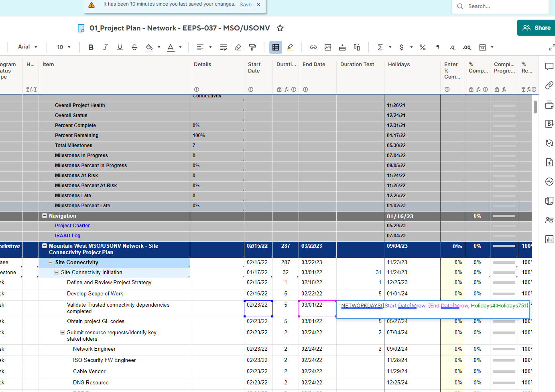Click the Share button
Image resolution: width=555 pixels, height=392 pixels.
pos(537,28)
